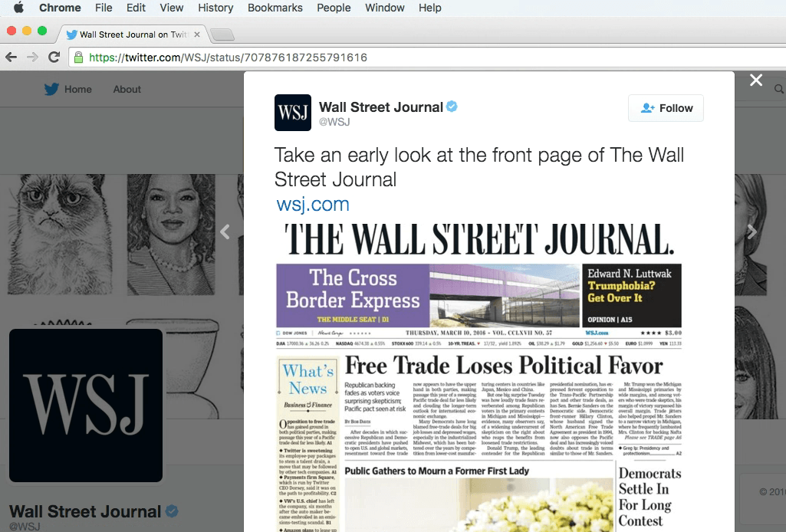Show previous tweet with the left chevron
786x532 pixels.
pyautogui.click(x=225, y=232)
